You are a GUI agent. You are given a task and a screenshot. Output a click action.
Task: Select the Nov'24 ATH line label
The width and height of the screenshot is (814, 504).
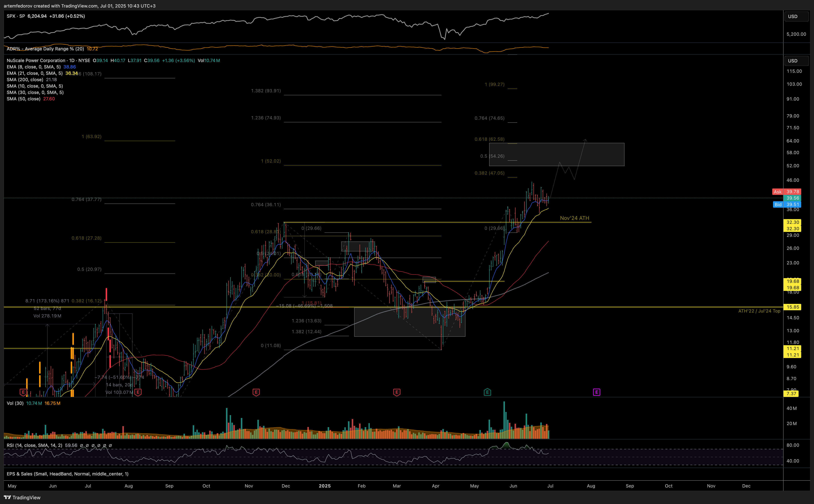[574, 218]
